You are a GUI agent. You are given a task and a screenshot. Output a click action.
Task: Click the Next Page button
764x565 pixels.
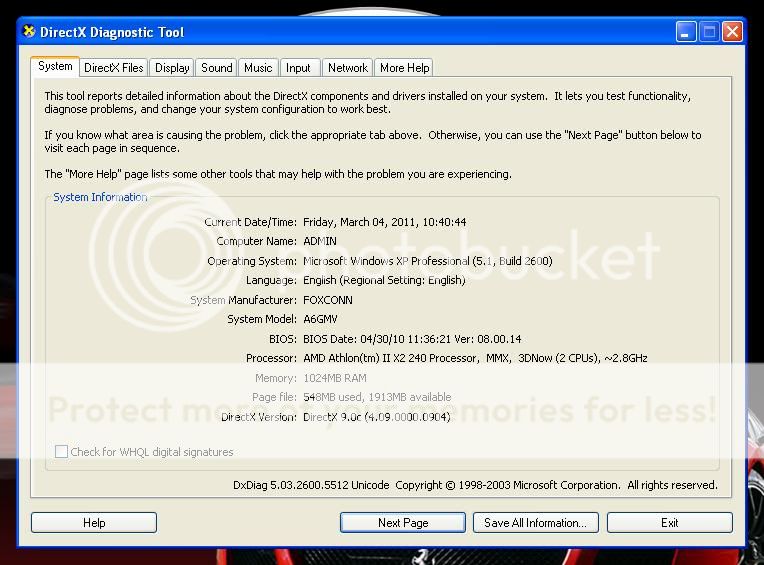[x=403, y=523]
